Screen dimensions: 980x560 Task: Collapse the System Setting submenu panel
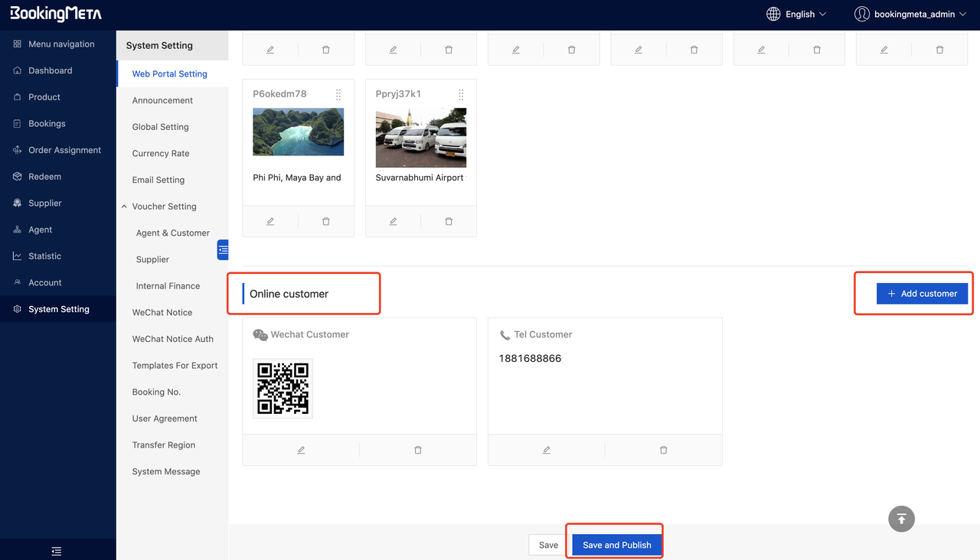click(x=223, y=249)
